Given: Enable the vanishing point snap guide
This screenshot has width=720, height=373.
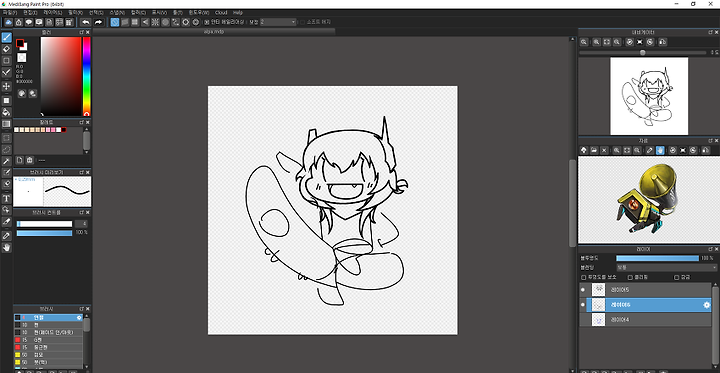Looking at the screenshot, I should tap(145, 22).
